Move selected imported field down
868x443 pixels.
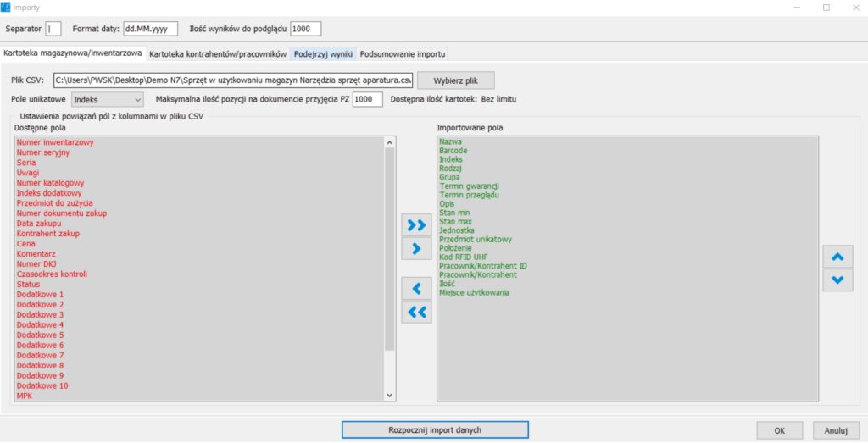[837, 280]
